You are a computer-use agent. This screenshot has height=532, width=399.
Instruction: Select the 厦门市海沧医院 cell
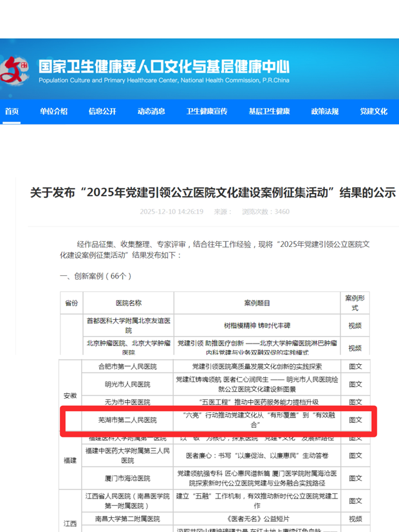127,478
